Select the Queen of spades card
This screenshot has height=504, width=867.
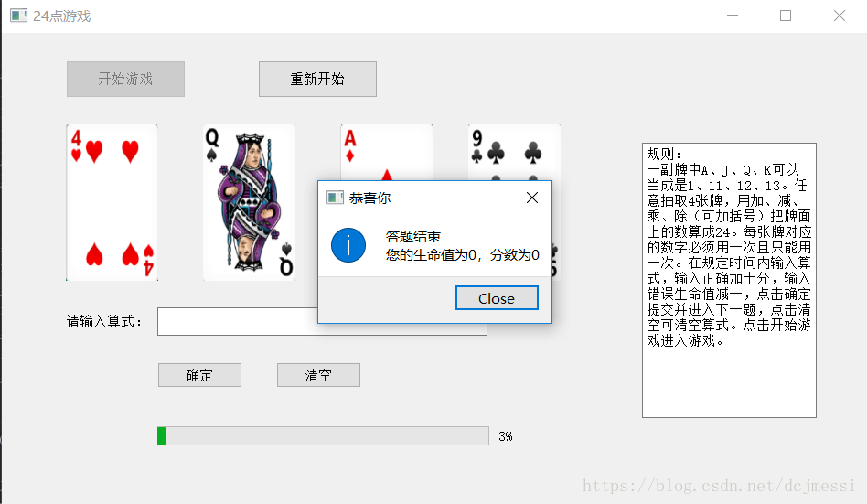[249, 202]
